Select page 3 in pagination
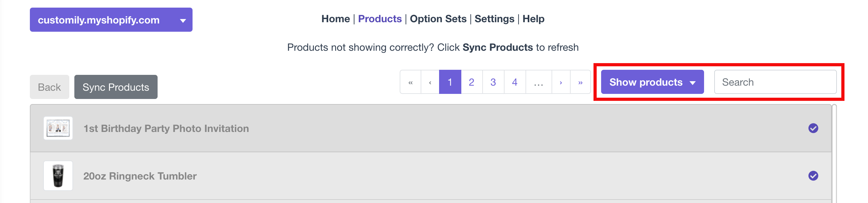868x203 pixels. tap(493, 82)
